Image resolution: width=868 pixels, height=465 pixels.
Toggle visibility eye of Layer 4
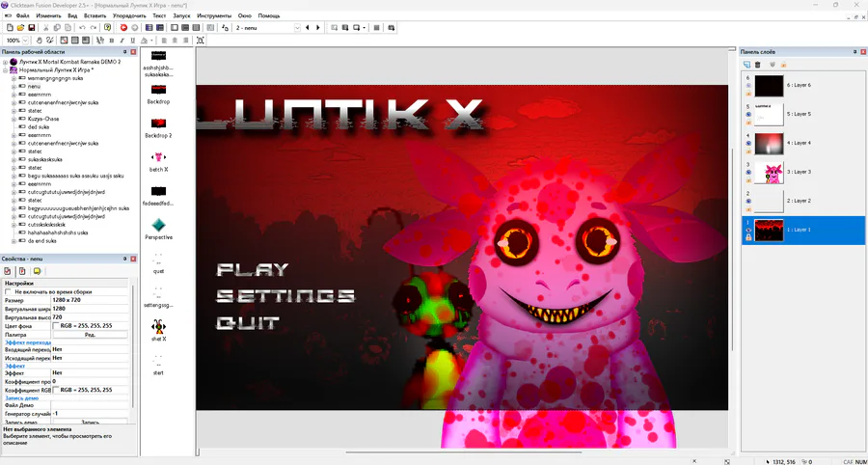point(747,144)
